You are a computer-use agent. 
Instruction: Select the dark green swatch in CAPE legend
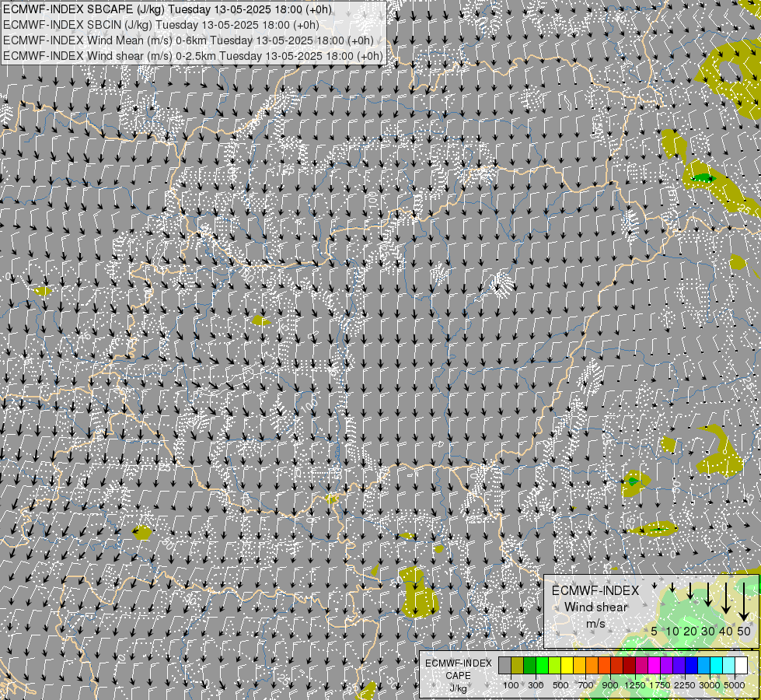click(x=529, y=666)
